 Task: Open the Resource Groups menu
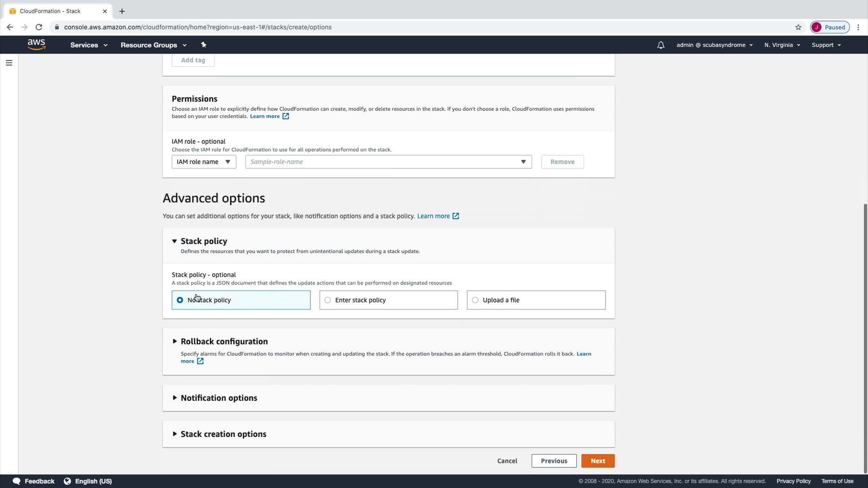click(154, 45)
